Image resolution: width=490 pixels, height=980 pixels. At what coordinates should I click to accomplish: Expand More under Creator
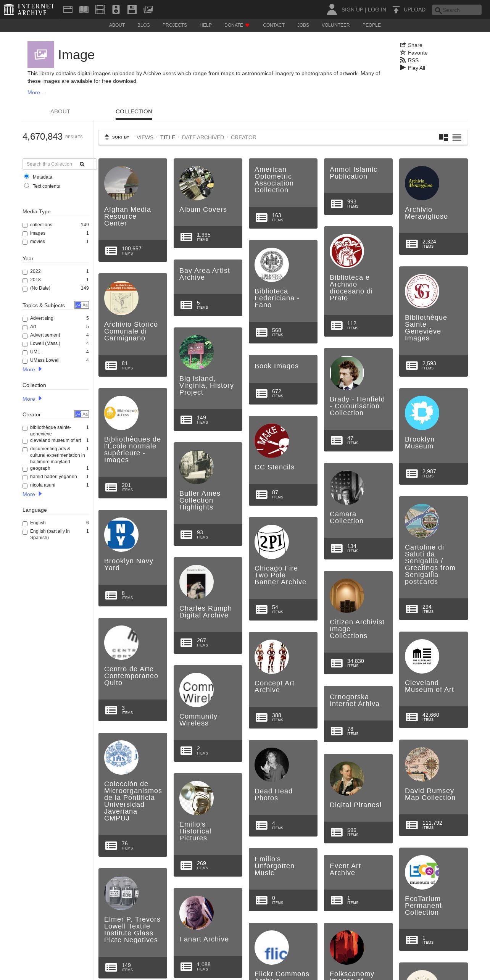click(x=32, y=494)
